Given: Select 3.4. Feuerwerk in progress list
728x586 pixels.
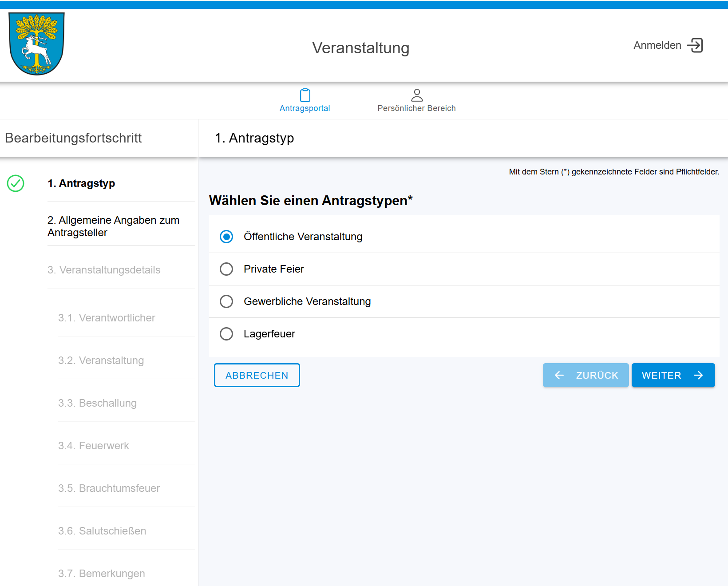Looking at the screenshot, I should [x=93, y=446].
